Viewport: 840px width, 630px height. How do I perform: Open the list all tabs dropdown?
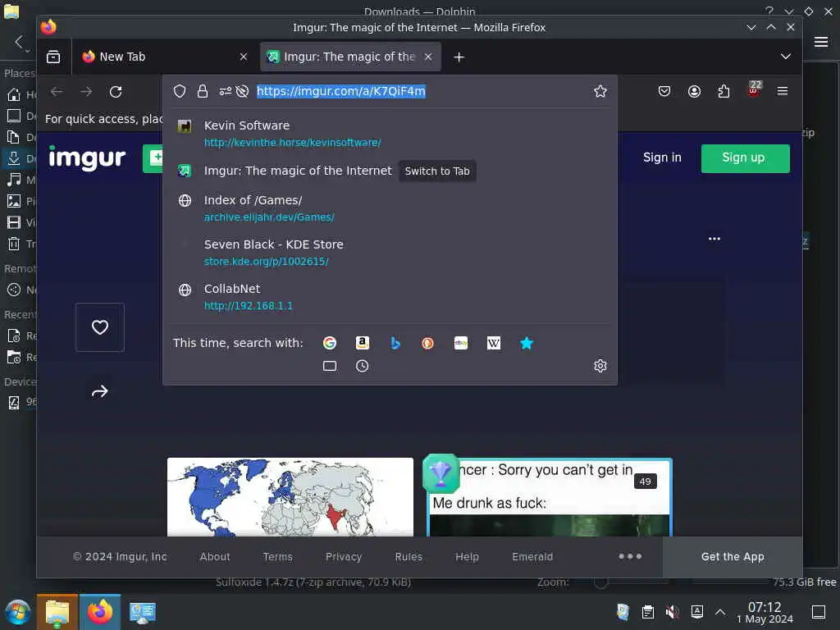point(785,57)
